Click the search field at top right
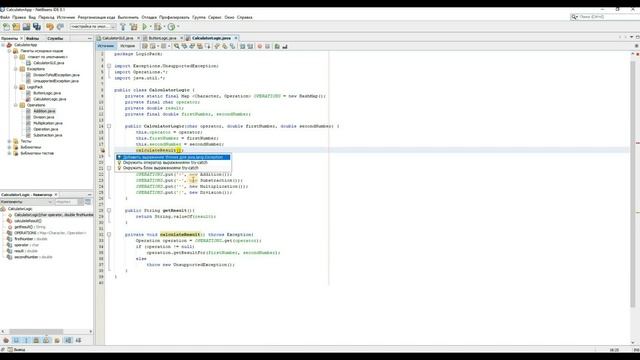Image resolution: width=640 pixels, height=360 pixels. [604, 17]
